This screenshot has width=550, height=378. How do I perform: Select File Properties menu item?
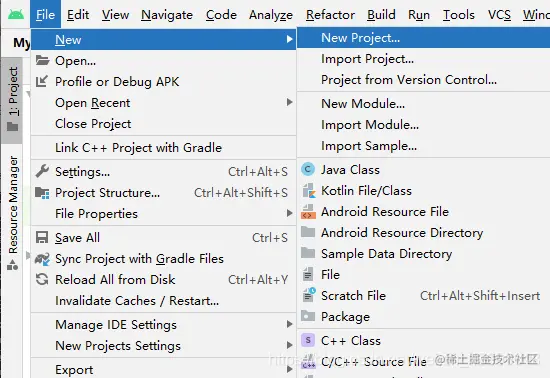163,214
